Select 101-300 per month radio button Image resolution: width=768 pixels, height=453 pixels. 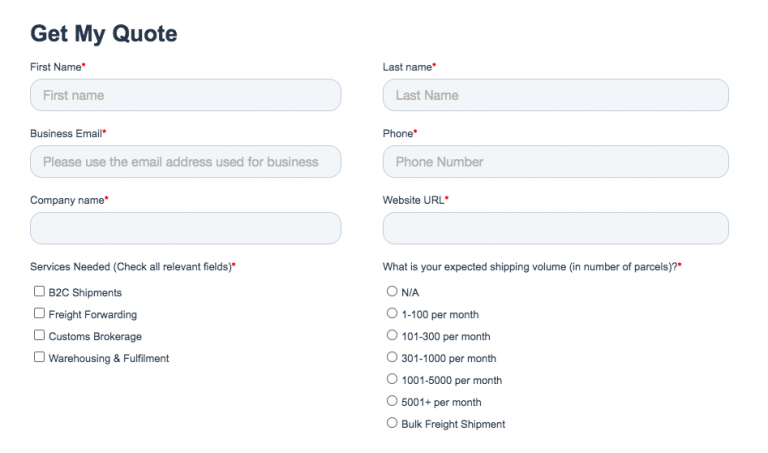(392, 336)
